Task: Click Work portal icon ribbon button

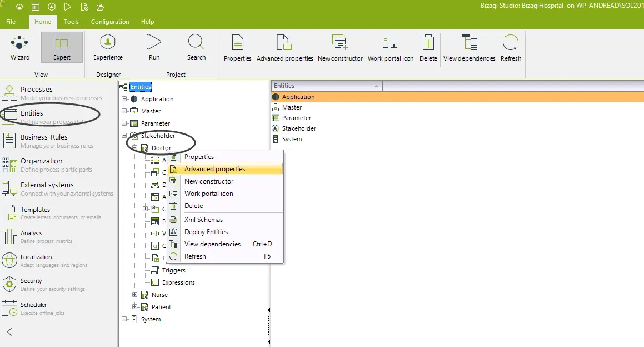Action: (x=390, y=48)
